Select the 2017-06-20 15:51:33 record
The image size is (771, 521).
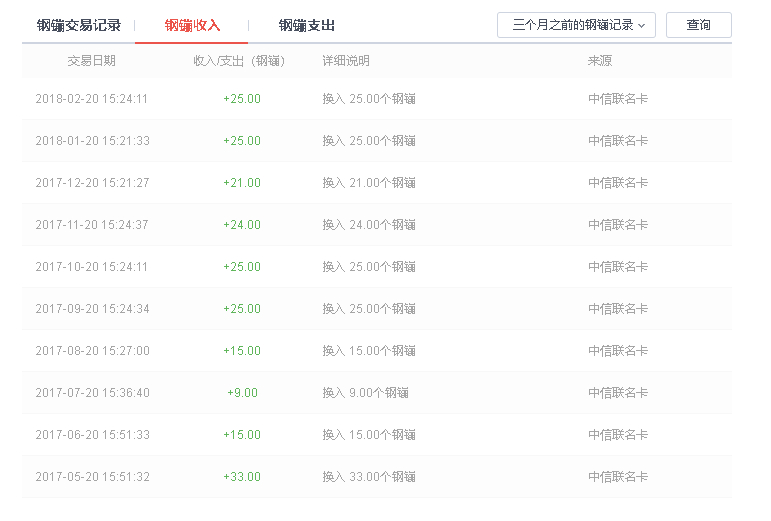click(x=377, y=435)
